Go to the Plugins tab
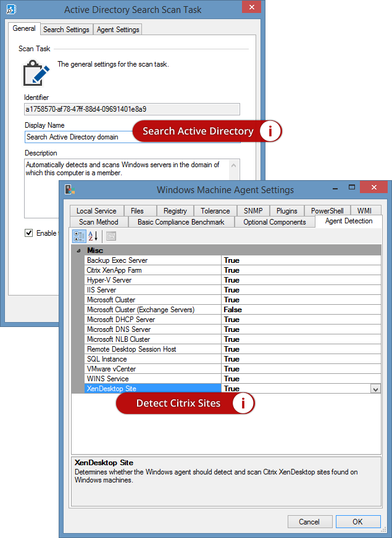 (287, 210)
